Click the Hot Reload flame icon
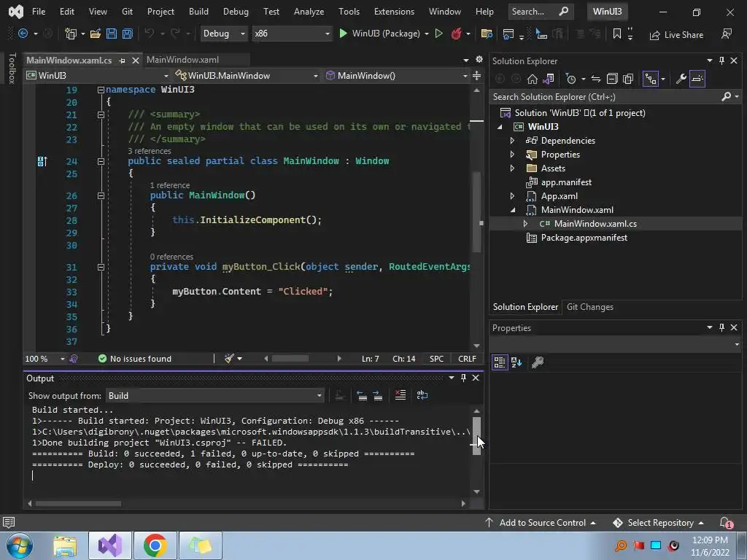This screenshot has height=560, width=747. coord(456,34)
